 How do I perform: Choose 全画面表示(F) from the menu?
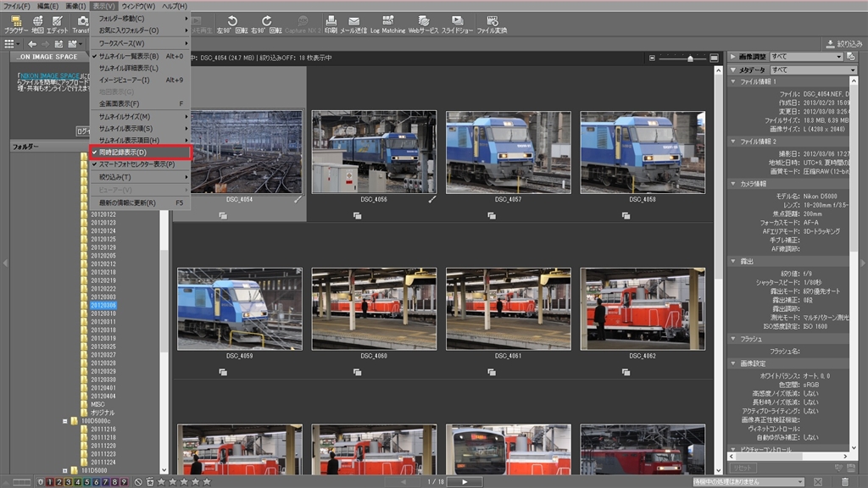point(120,103)
